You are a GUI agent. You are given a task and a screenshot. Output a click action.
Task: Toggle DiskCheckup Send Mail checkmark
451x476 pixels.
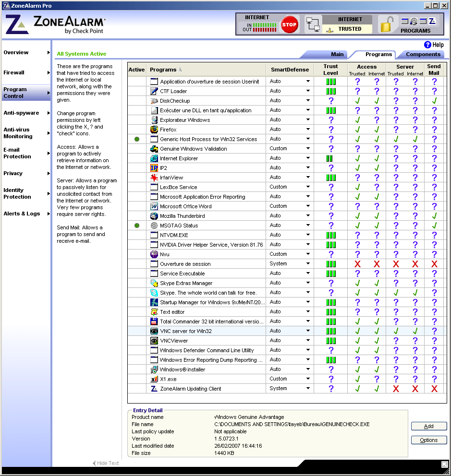tap(434, 101)
